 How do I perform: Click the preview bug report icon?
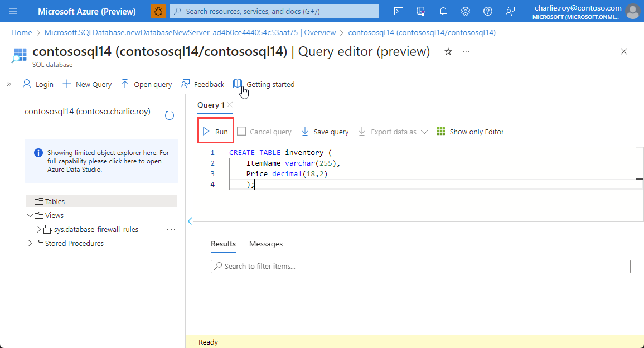click(x=158, y=11)
